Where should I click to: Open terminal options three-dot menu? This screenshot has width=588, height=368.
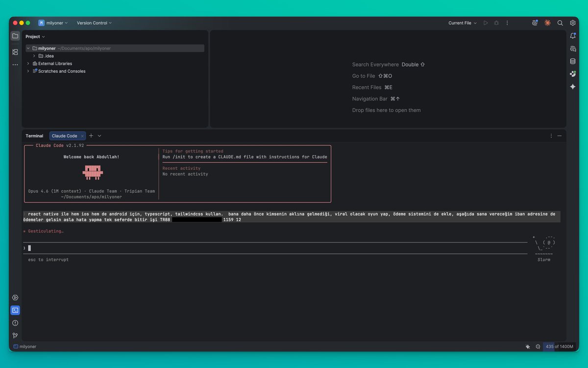pyautogui.click(x=551, y=136)
